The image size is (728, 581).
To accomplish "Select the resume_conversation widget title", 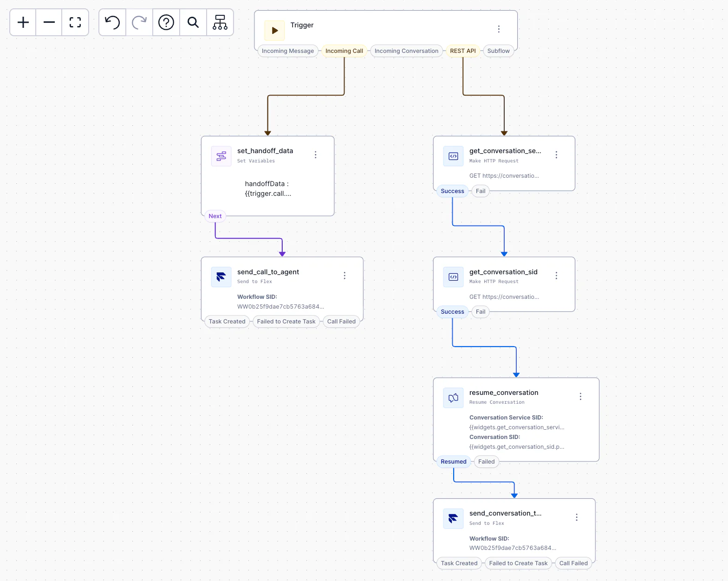I will [504, 393].
